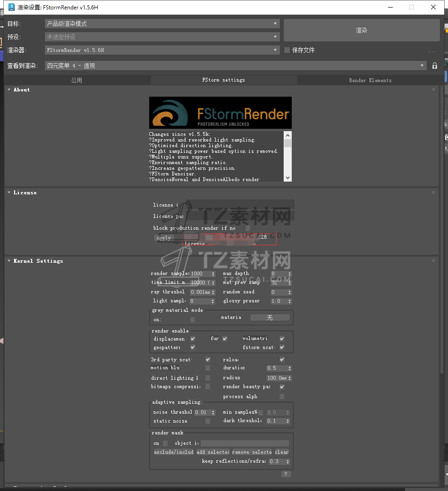This screenshot has width=448, height=491.
Task: Click the changelog scrollbar thumb
Action: [288, 143]
